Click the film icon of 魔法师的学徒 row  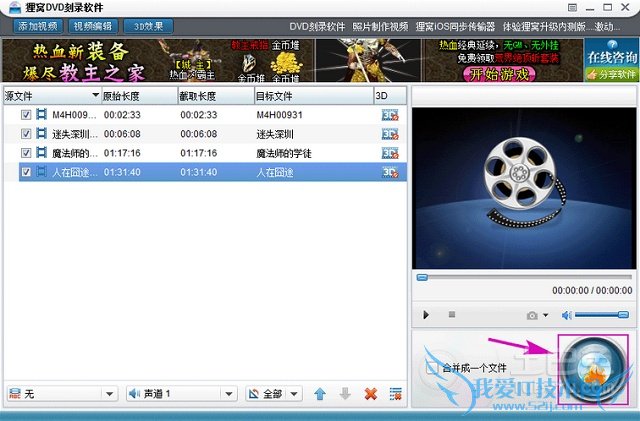(41, 152)
